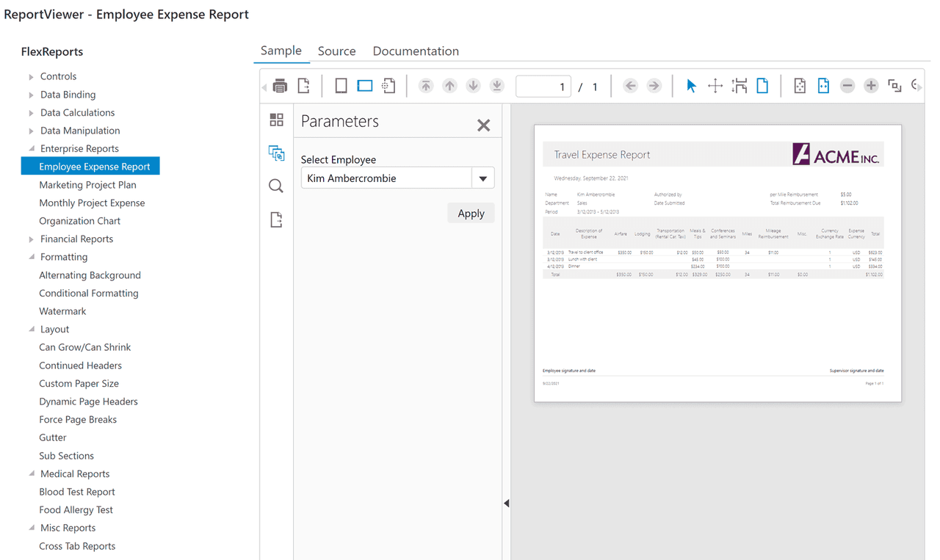Switch to the Documentation tab
940x560 pixels.
point(416,51)
